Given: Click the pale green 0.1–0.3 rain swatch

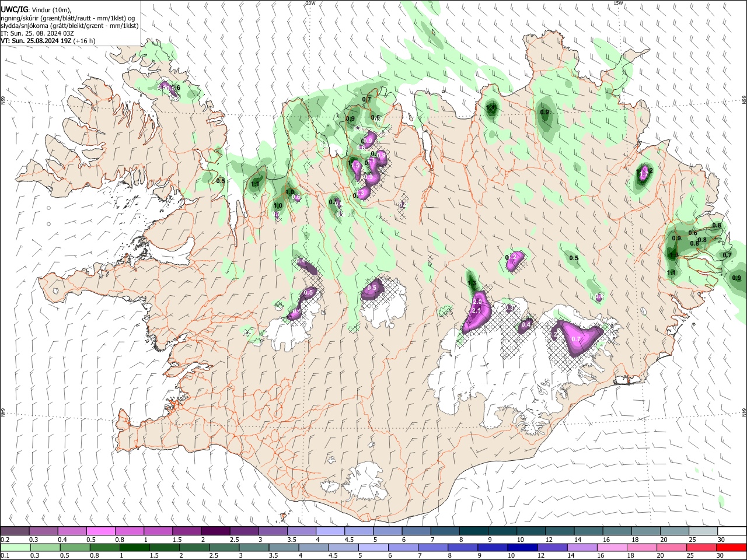Looking at the screenshot, I should (x=15, y=547).
